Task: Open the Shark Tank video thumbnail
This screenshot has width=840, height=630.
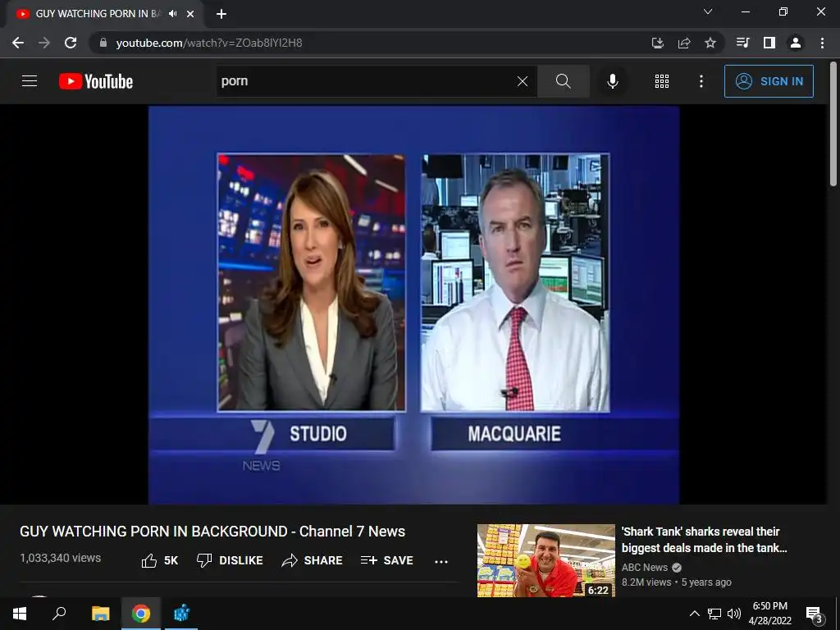Action: tap(546, 560)
